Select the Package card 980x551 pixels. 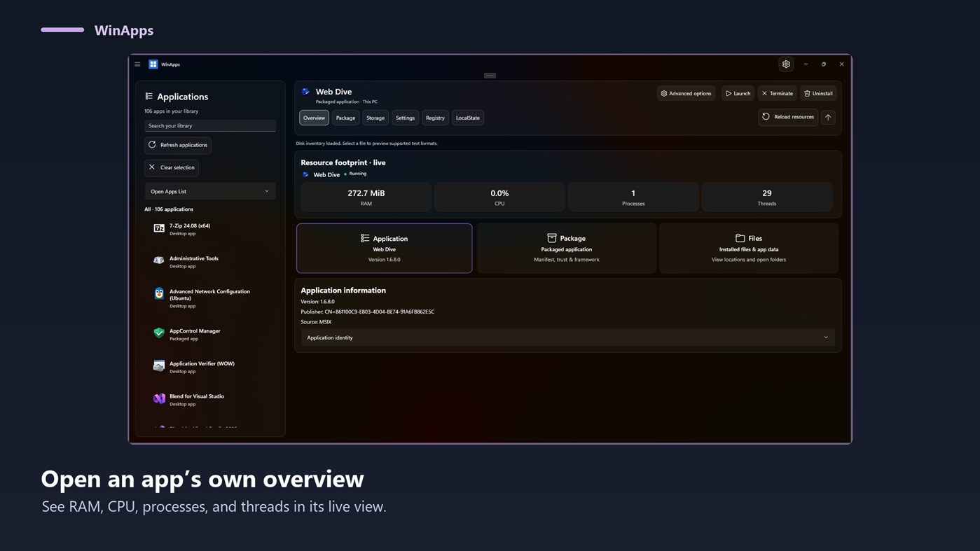[567, 248]
